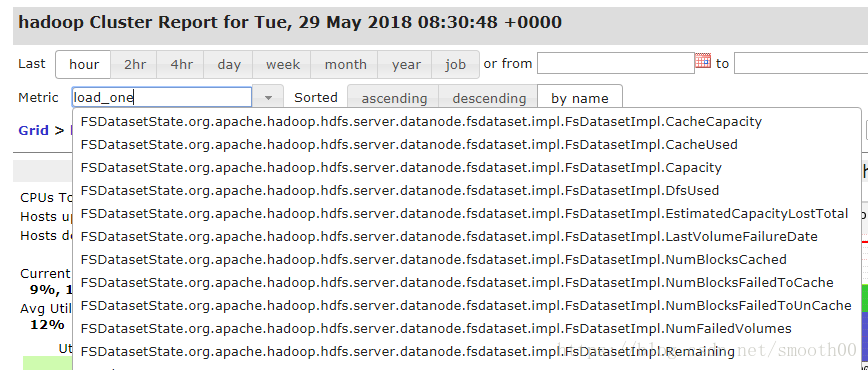The image size is (868, 370).
Task: Select the hour time range
Action: click(x=84, y=65)
